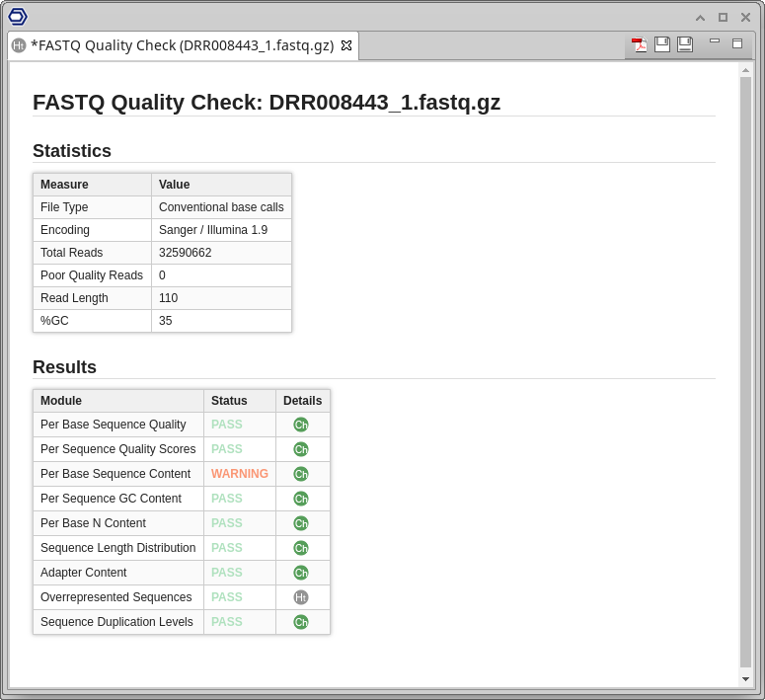Screen dimensions: 765x700
Task: Open Adapter Content chart details
Action: point(301,573)
